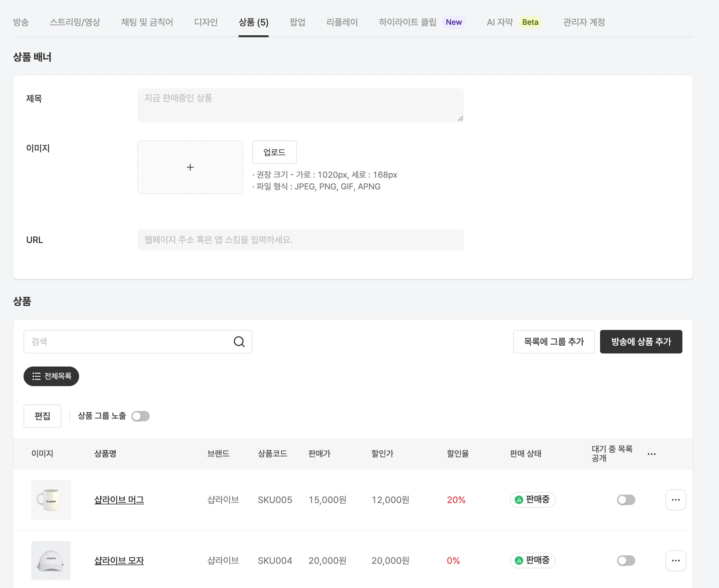Open more options for 샵라이브 머그 row
The width and height of the screenshot is (719, 588).
[676, 499]
